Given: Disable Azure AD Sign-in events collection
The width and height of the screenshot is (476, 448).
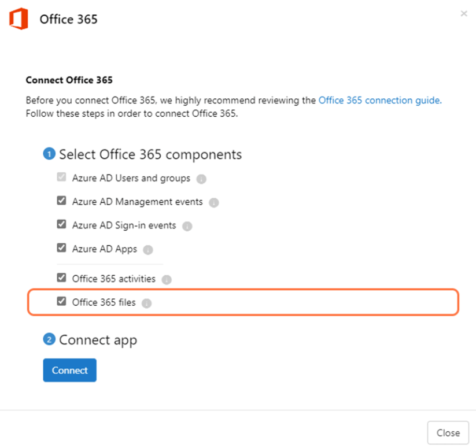Looking at the screenshot, I should [61, 224].
